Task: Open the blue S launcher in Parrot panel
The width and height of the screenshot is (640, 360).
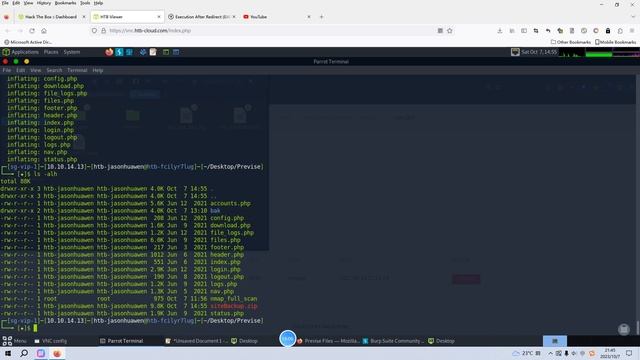Action: [x=119, y=52]
